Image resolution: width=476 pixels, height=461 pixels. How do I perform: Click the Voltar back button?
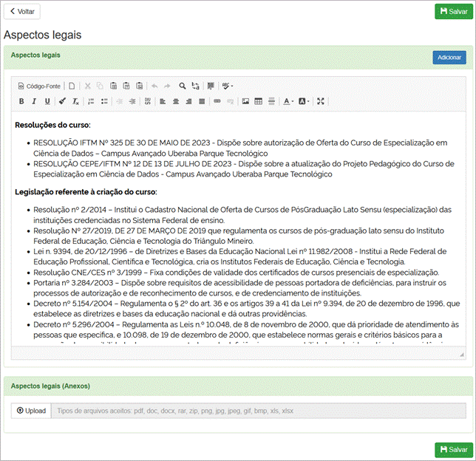pyautogui.click(x=22, y=12)
